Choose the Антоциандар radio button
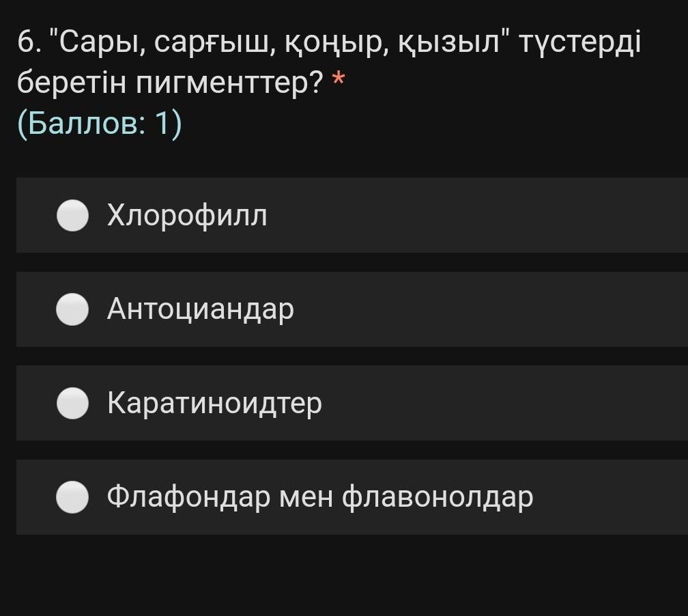The height and width of the screenshot is (616, 688). pos(72,310)
